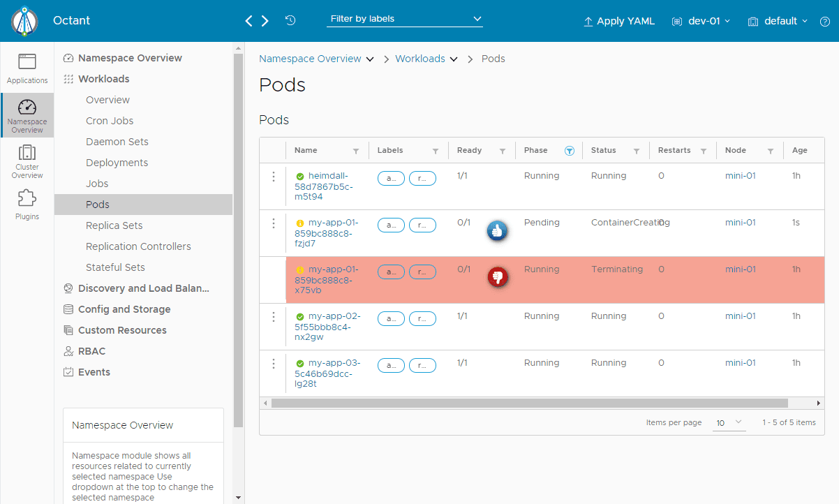Click green status icon of my-app-03 pod

pyautogui.click(x=300, y=364)
